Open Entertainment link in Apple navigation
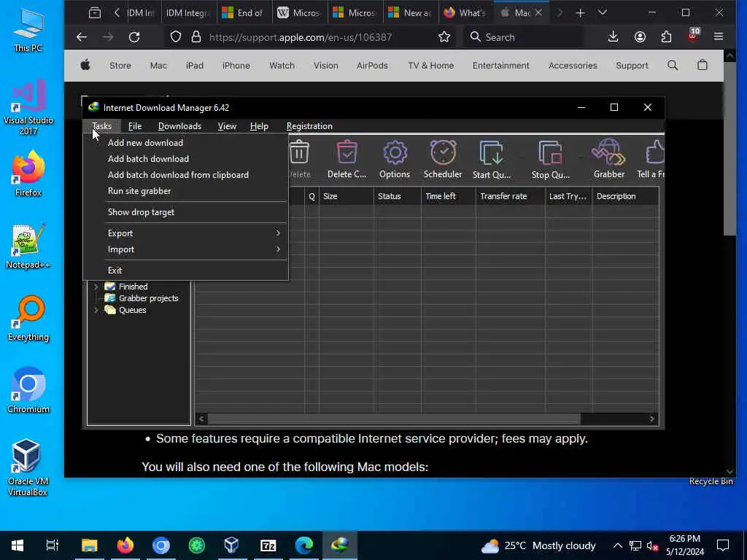This screenshot has width=747, height=560. 500,66
